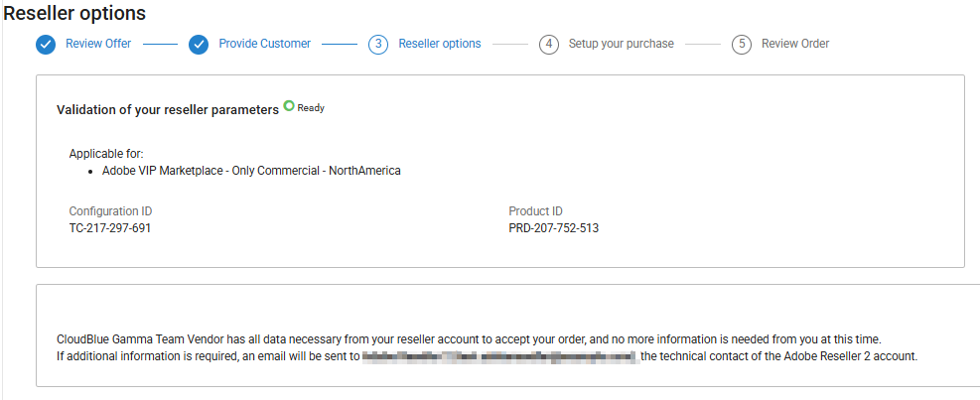Select the step 4 circle icon
The width and height of the screenshot is (980, 400).
(549, 45)
